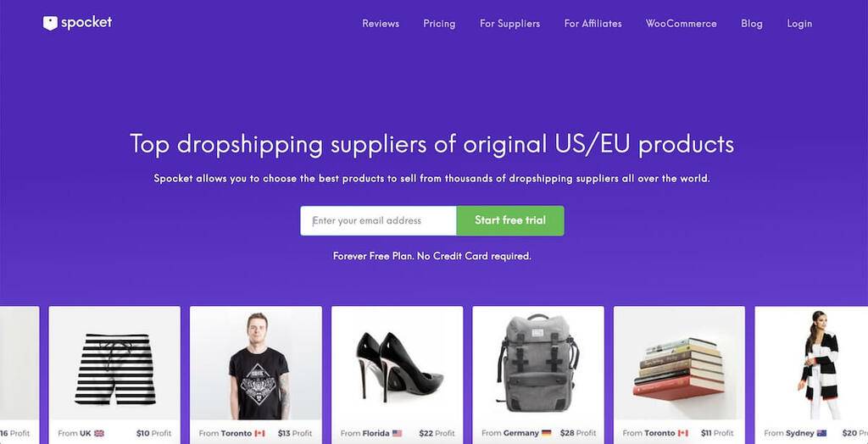
Task: Click the Canadian flag on t-shirt card
Action: pos(259,433)
